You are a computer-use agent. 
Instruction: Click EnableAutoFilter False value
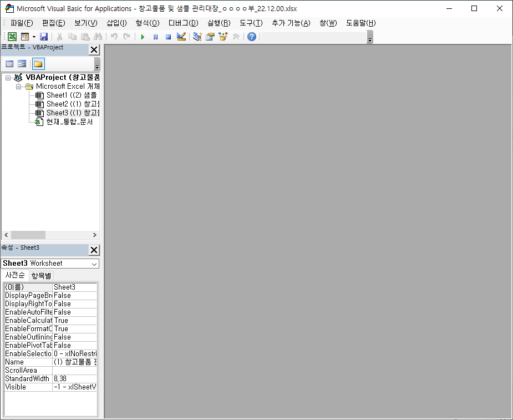(75, 312)
